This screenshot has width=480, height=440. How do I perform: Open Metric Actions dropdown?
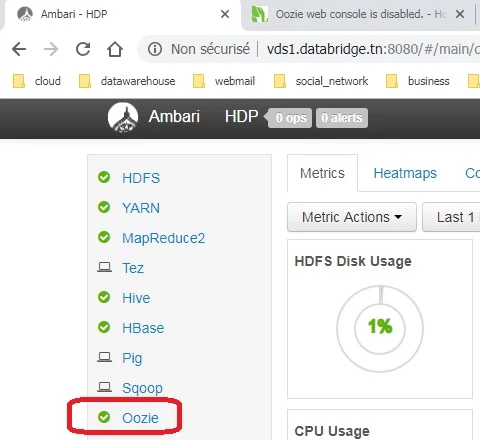(x=352, y=217)
